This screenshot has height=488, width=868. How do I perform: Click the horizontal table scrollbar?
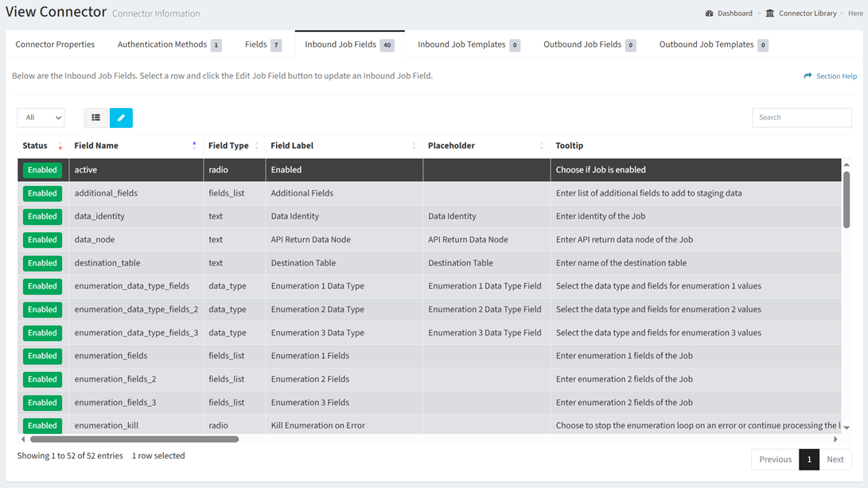134,439
